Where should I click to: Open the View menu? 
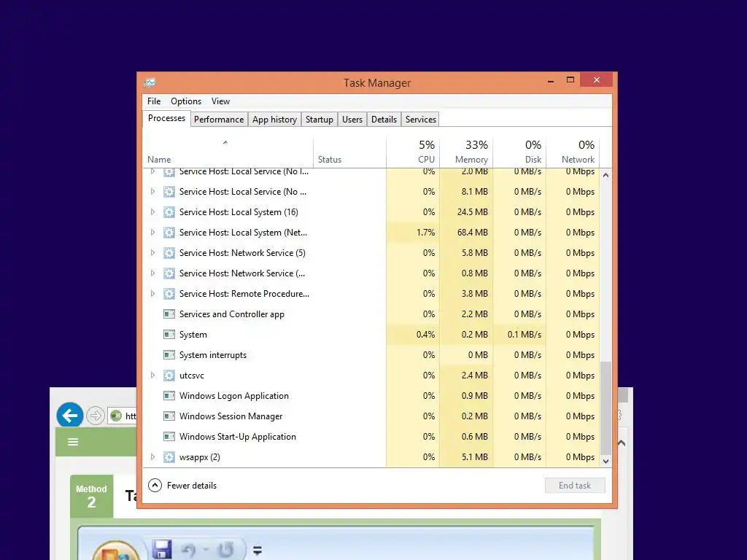[220, 101]
